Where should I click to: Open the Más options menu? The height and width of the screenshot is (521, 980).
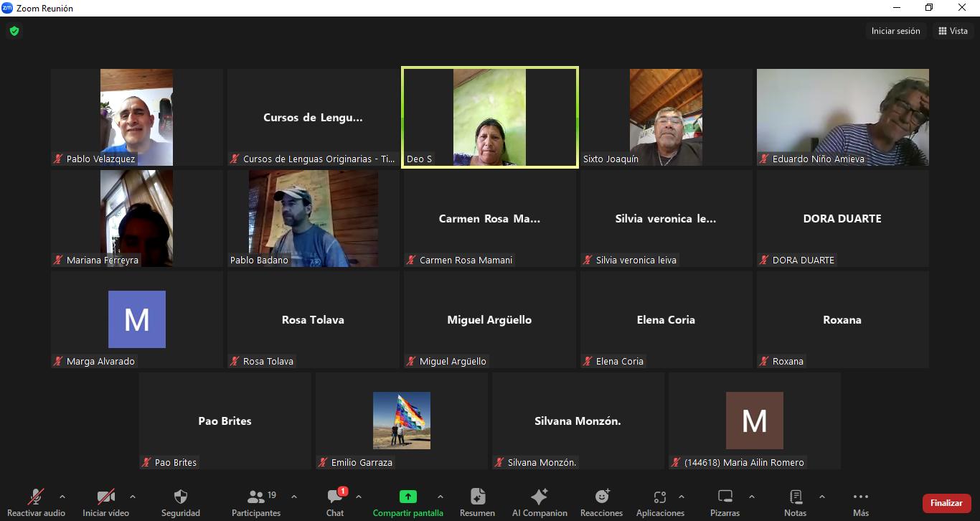pos(861,497)
